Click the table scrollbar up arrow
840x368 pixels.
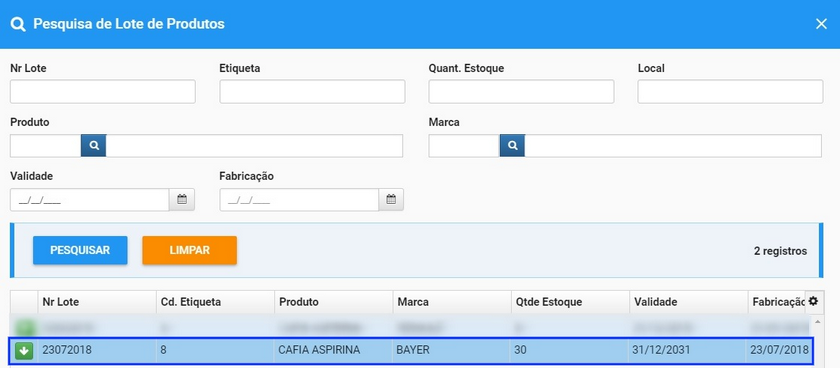(818, 321)
